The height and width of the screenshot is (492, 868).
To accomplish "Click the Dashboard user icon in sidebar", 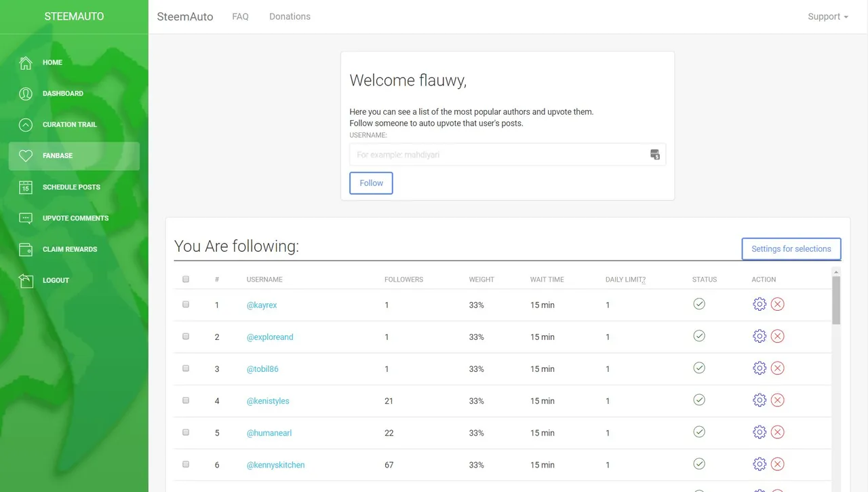I will click(x=26, y=94).
